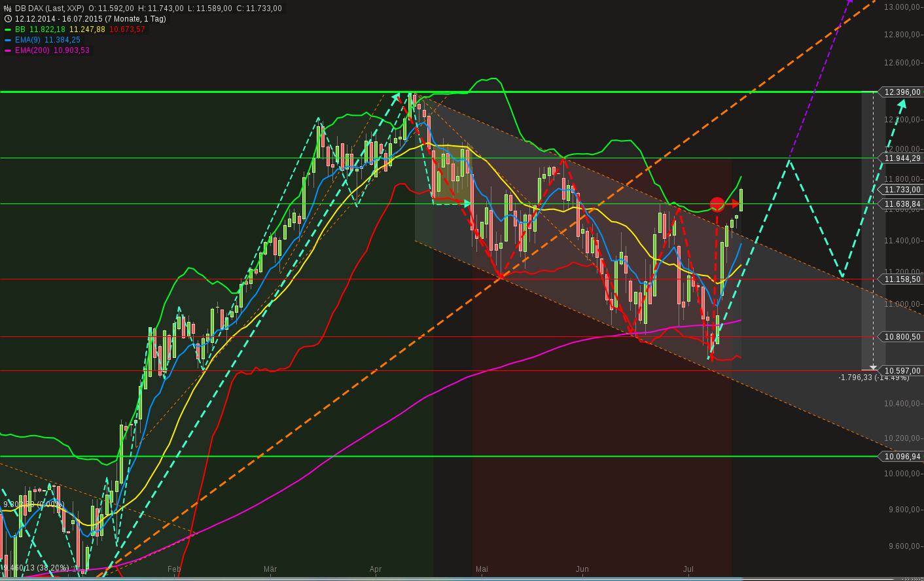Click the Jun month label on time axis
The image size is (924, 581).
pyautogui.click(x=582, y=569)
